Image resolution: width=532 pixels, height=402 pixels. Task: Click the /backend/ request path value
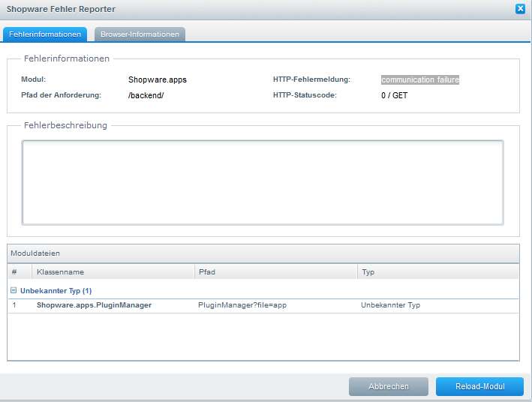pyautogui.click(x=146, y=95)
